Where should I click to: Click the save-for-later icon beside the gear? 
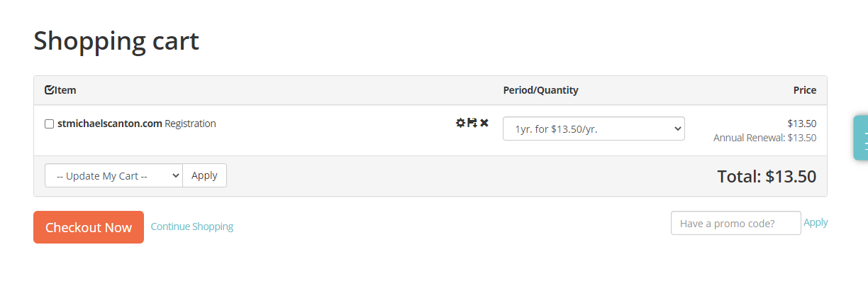472,123
